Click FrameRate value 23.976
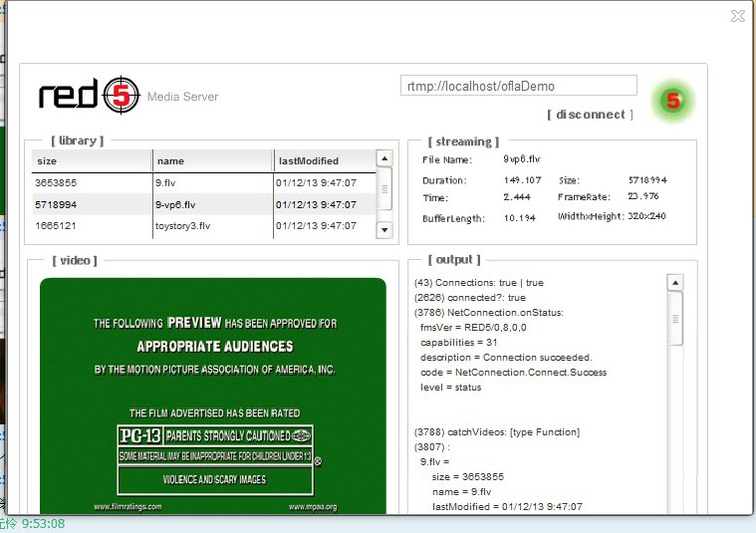 click(643, 196)
